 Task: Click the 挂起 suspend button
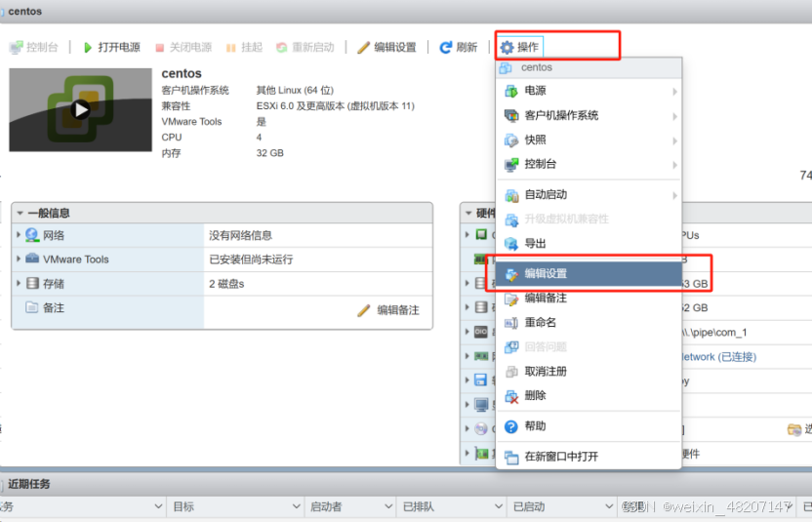pyautogui.click(x=244, y=47)
